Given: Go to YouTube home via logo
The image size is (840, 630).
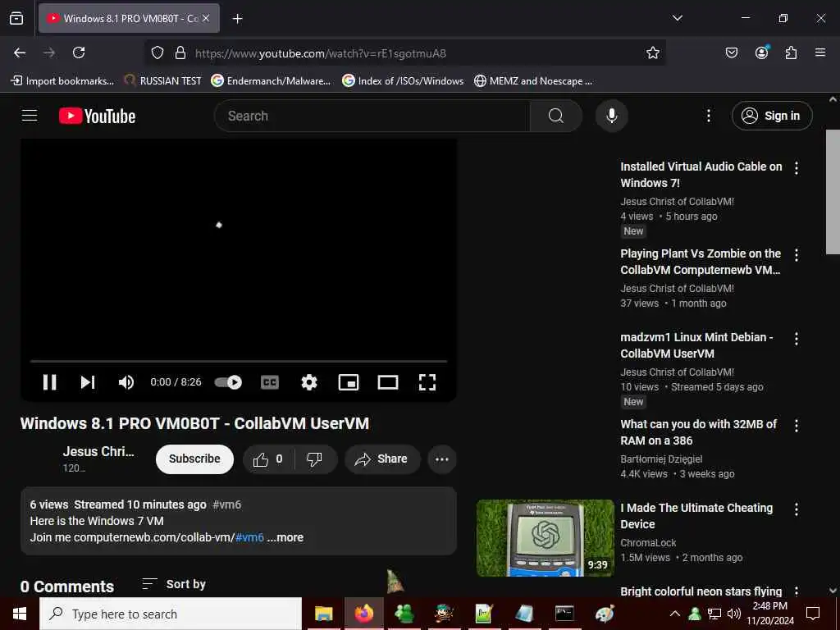Looking at the screenshot, I should [x=97, y=116].
